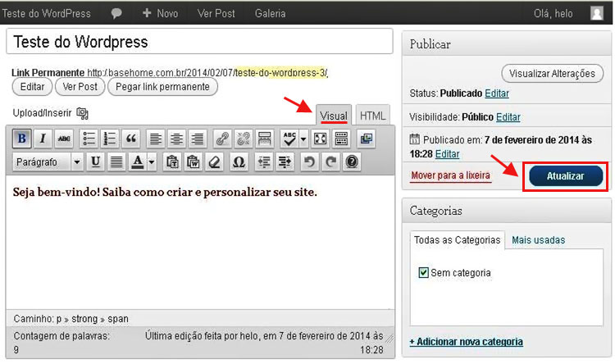615x364 pixels.
Task: Click the post title input field
Action: coord(199,41)
